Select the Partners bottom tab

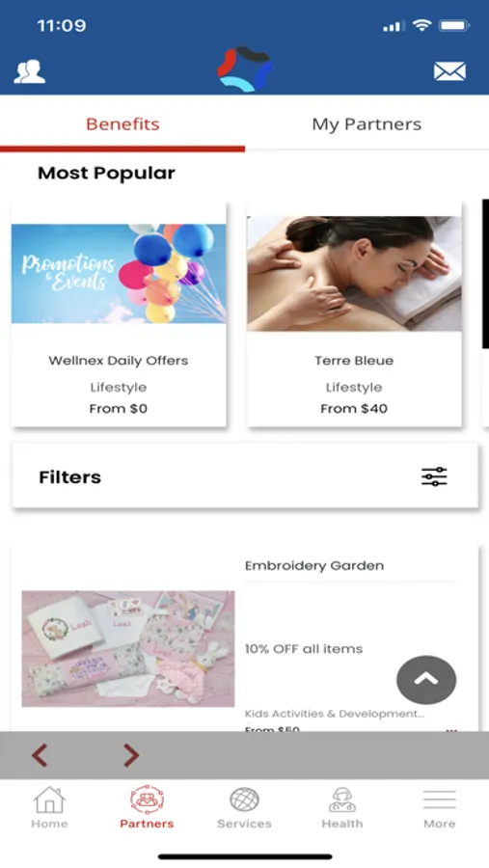pos(147,807)
